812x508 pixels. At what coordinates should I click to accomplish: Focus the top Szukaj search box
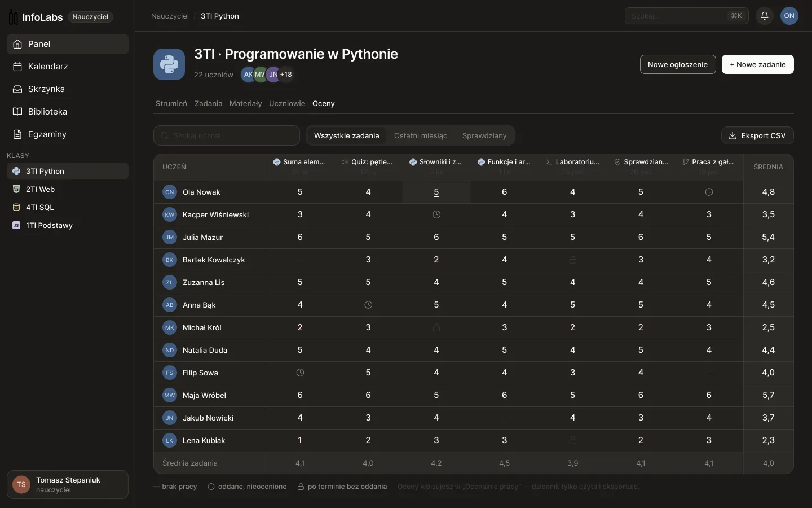point(687,16)
